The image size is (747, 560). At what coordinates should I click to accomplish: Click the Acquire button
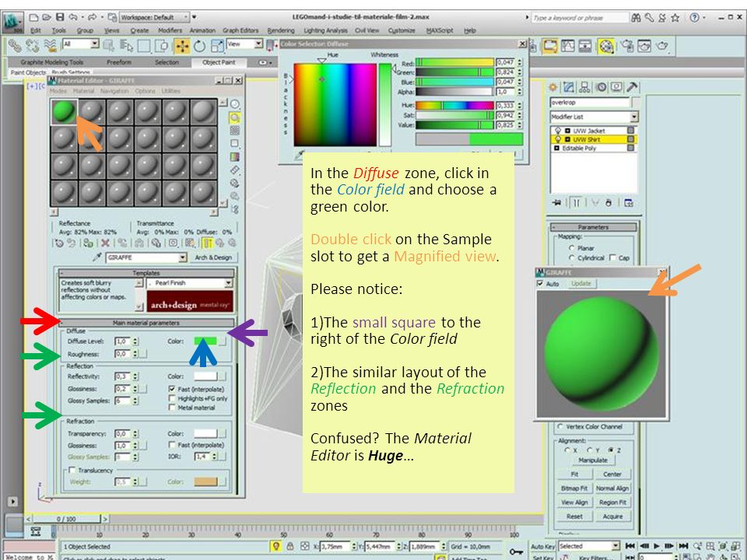tap(612, 516)
